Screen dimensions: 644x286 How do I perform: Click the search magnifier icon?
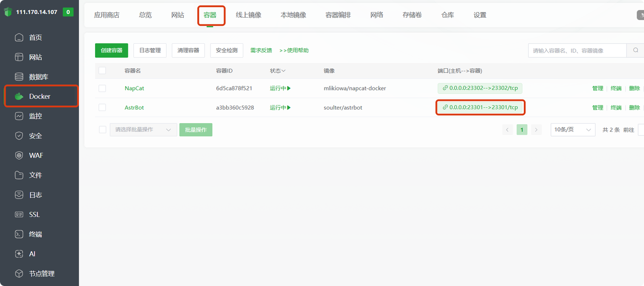tap(635, 50)
